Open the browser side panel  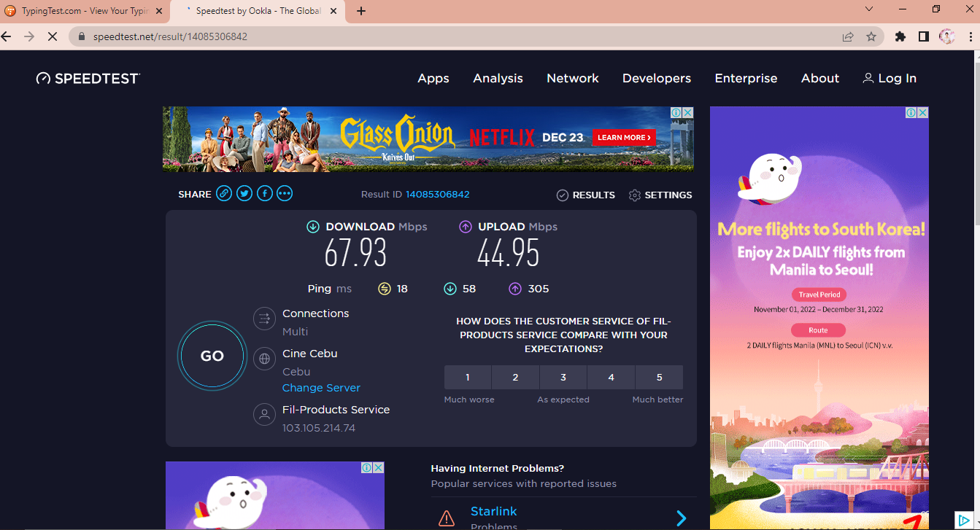(924, 36)
